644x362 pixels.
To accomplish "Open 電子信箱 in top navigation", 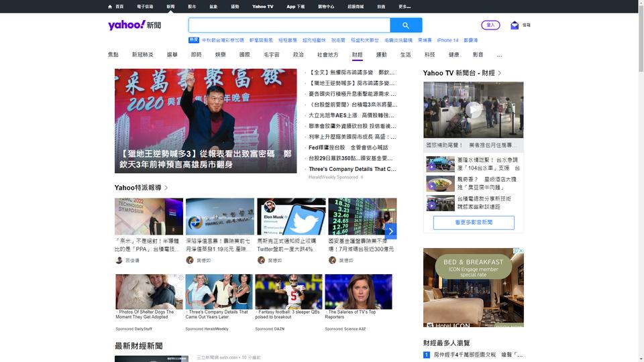I will pyautogui.click(x=145, y=7).
